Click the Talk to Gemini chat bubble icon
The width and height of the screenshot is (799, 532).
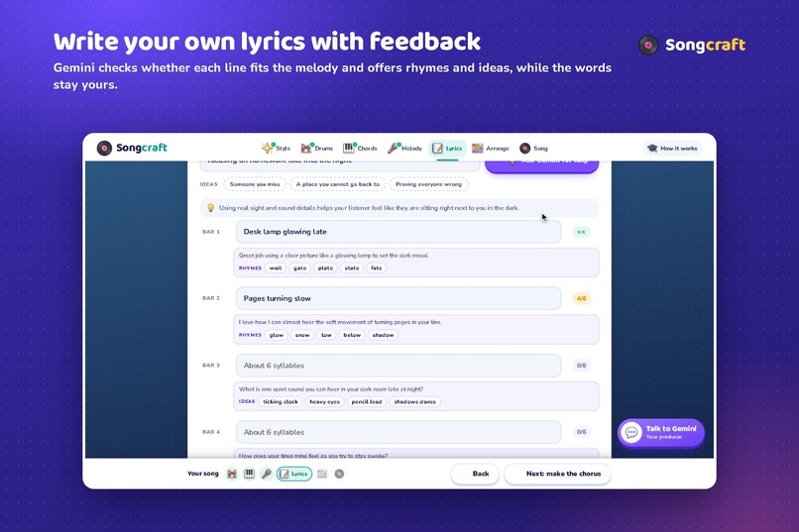(x=631, y=433)
